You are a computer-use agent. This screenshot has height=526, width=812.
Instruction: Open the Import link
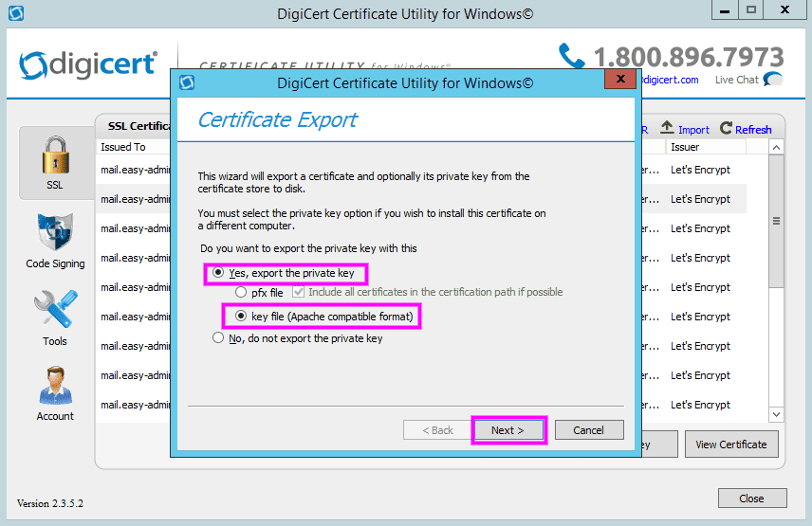click(694, 130)
